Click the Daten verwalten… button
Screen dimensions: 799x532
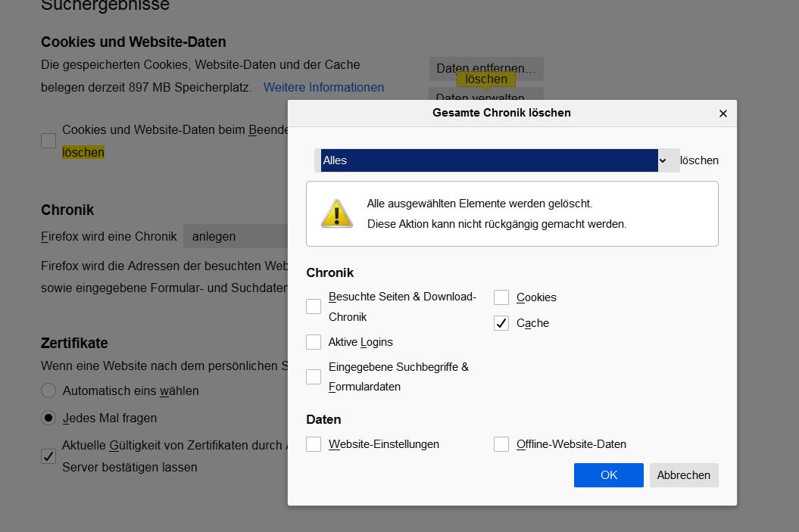(485, 97)
